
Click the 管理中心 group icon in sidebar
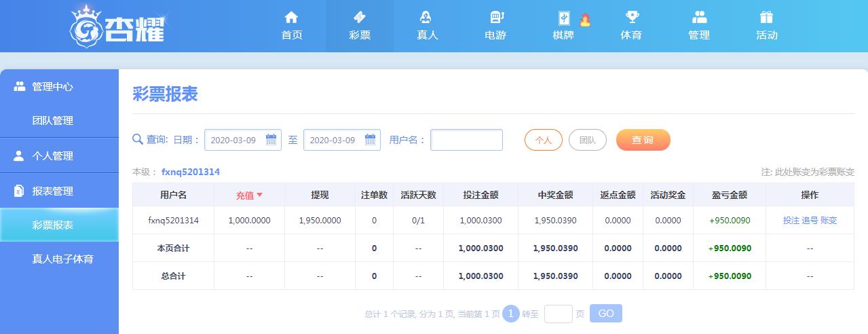19,86
